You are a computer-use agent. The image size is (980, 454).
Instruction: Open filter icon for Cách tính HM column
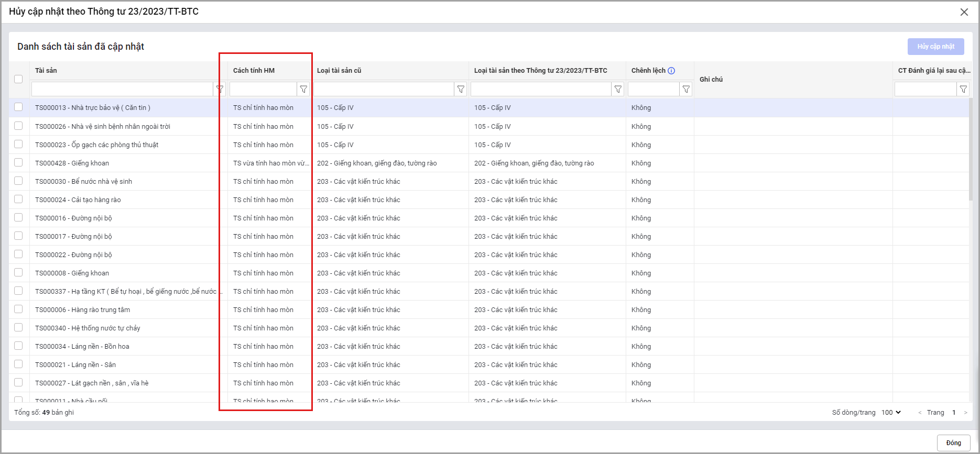point(303,90)
